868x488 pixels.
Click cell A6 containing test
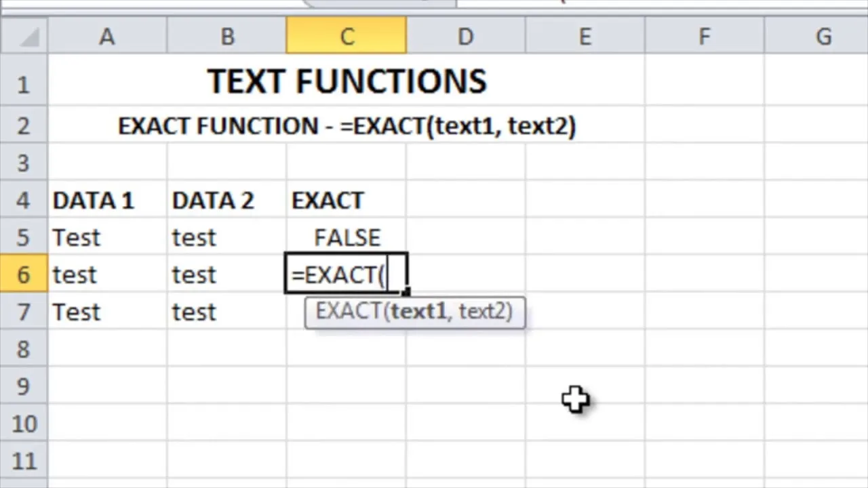coord(107,274)
